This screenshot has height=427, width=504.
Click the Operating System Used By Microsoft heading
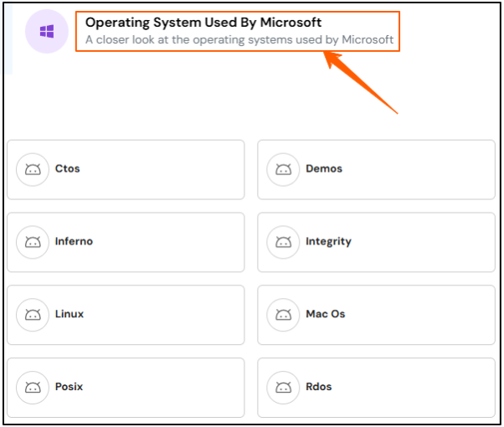203,23
